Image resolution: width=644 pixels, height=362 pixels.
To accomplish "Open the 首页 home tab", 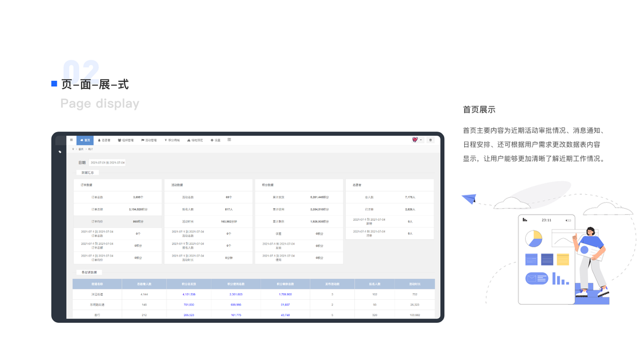I will (85, 141).
